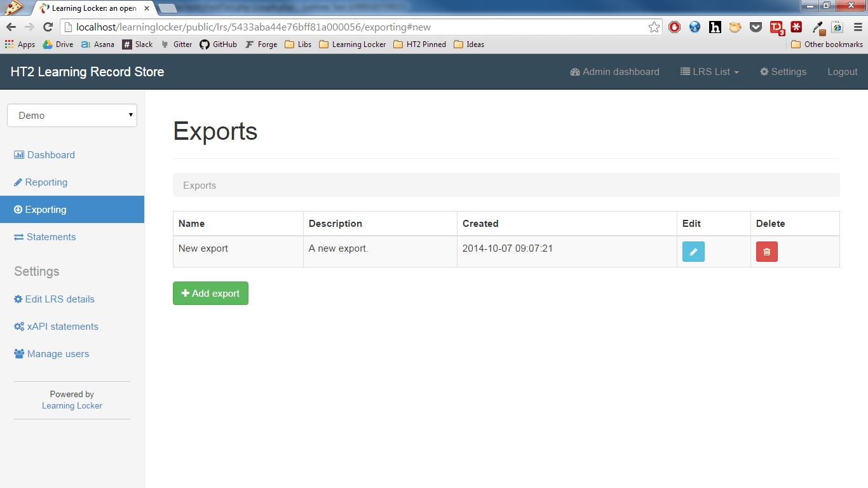Open the Admin dashboard

(x=614, y=72)
